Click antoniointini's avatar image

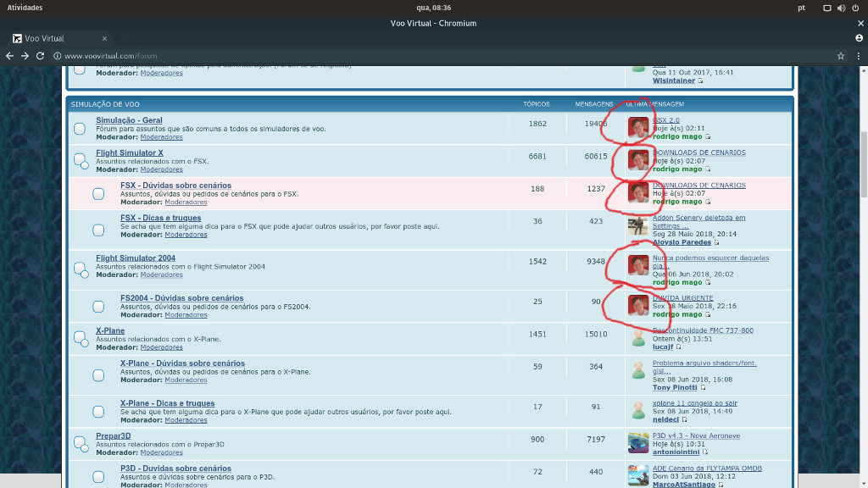pyautogui.click(x=638, y=443)
